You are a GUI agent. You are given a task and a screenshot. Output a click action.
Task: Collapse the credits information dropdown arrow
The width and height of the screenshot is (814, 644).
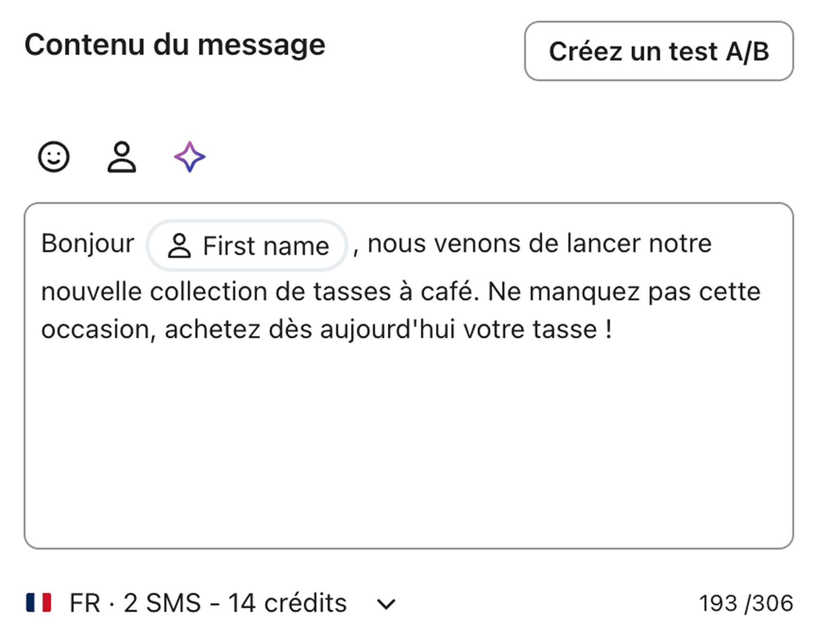click(x=385, y=603)
